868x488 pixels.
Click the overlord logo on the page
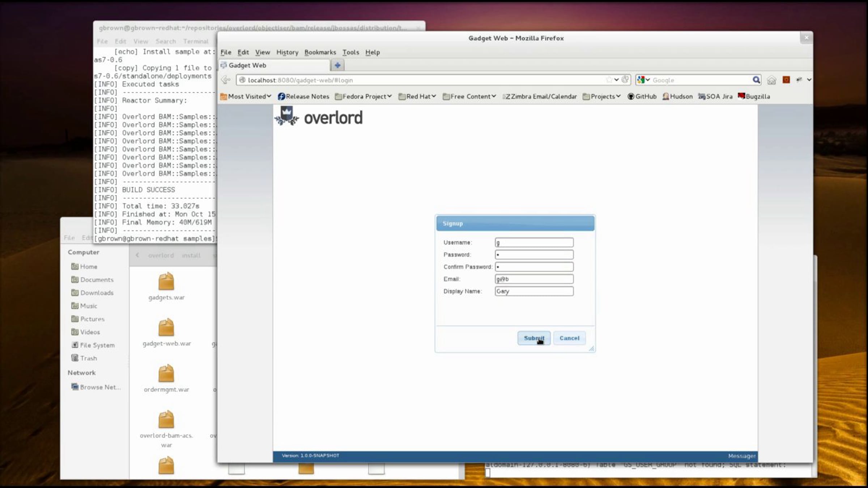point(318,117)
